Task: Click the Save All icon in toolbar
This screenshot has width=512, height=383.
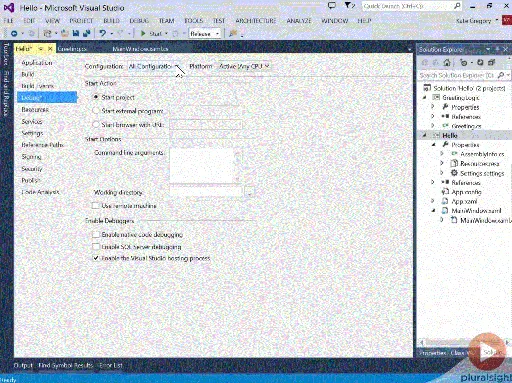Action: [x=87, y=33]
